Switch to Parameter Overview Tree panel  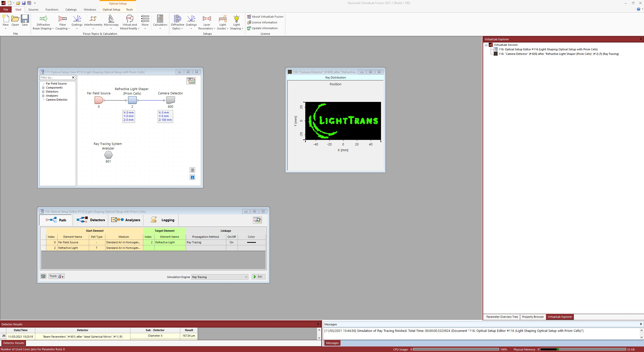coord(502,317)
